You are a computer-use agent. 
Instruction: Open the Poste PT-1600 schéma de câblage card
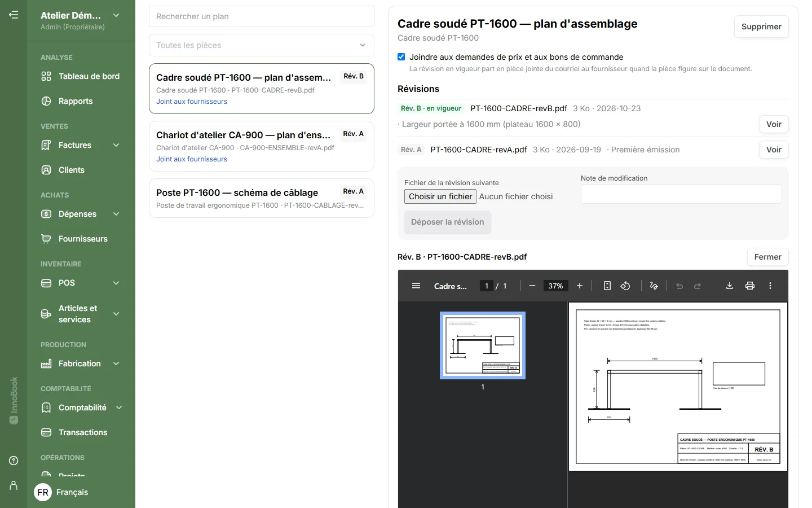tap(262, 198)
